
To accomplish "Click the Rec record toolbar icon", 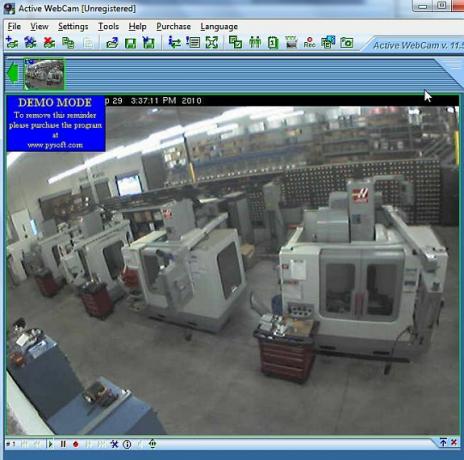I will coord(309,42).
